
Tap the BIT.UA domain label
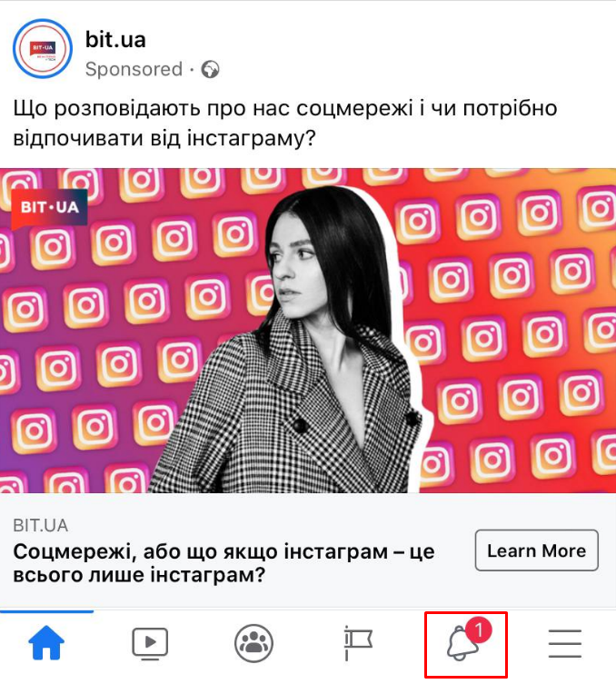(x=41, y=526)
